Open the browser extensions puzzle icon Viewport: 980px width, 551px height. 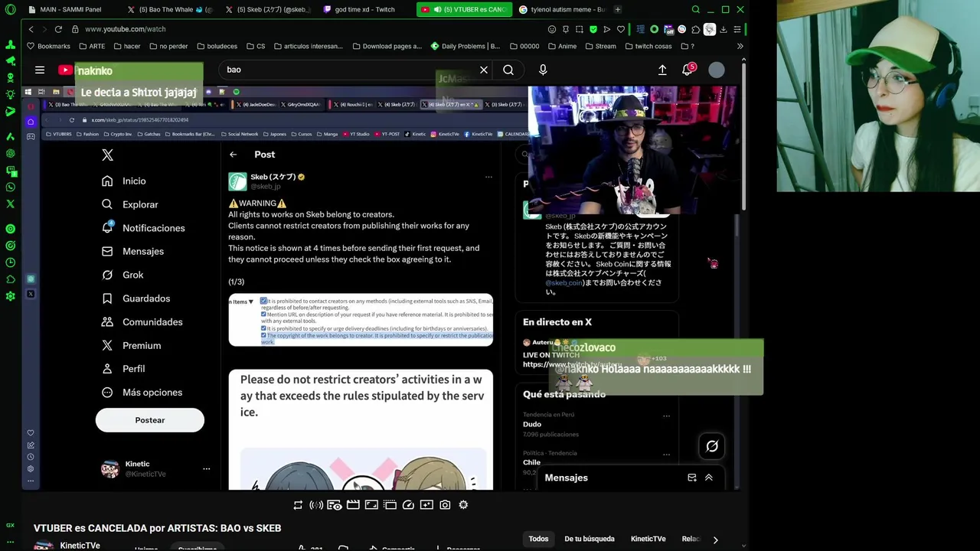[x=695, y=29]
